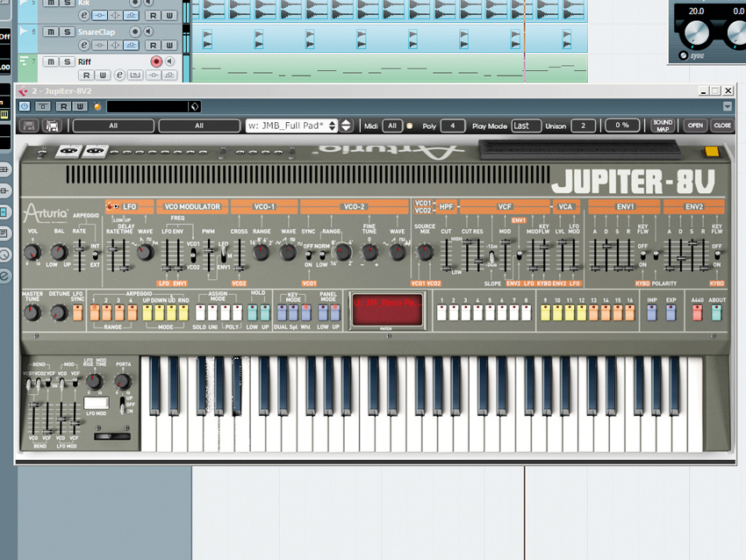Image resolution: width=746 pixels, height=560 pixels.
Task: Select patch button number 9
Action: coord(545,312)
